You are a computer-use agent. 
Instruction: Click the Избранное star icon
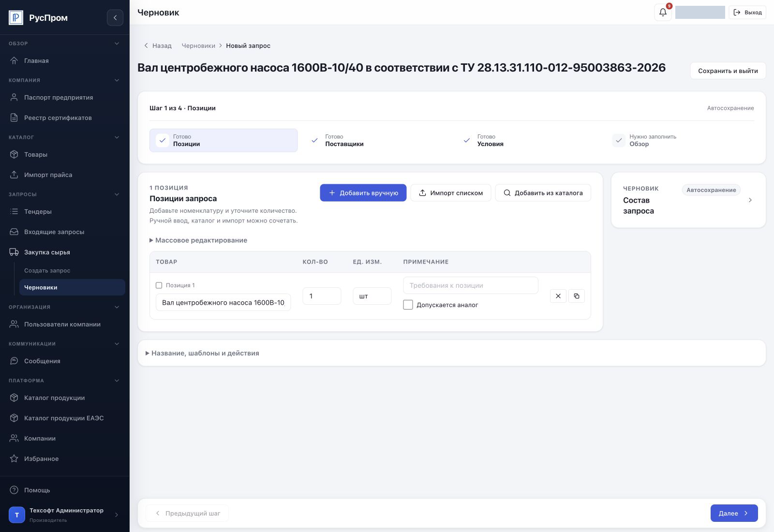pos(15,458)
